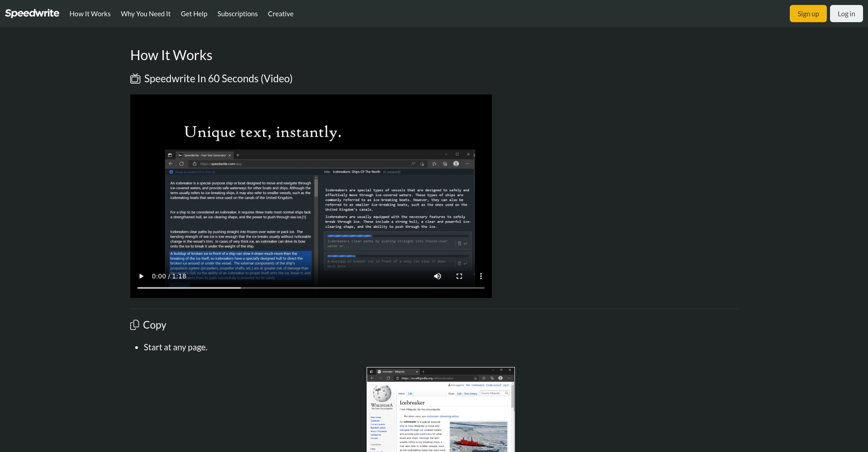Viewport: 868px width, 452px height.
Task: Play the Speedwrite video
Action: [141, 276]
